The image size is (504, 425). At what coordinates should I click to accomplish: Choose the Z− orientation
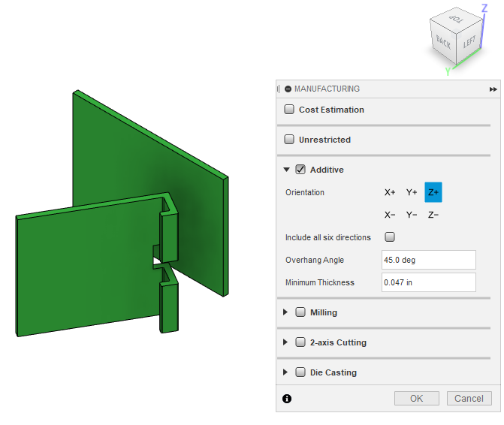point(433,215)
